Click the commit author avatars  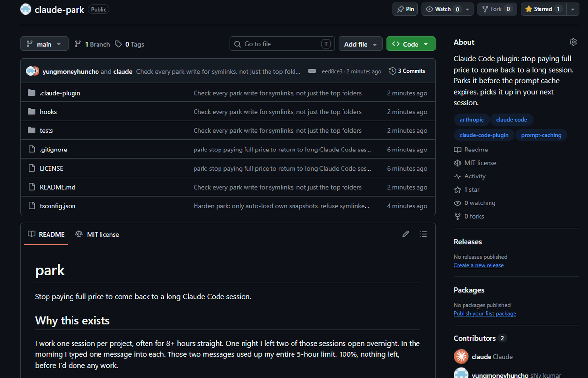pos(33,71)
